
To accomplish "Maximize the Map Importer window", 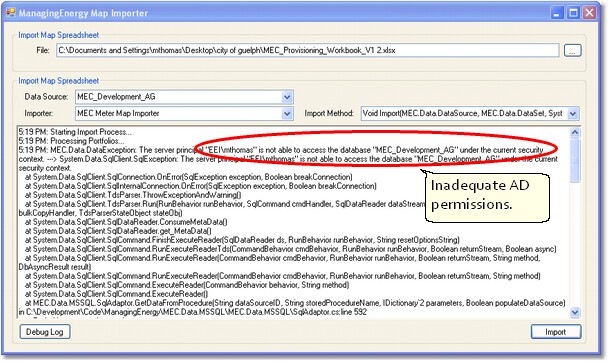I will [573, 13].
